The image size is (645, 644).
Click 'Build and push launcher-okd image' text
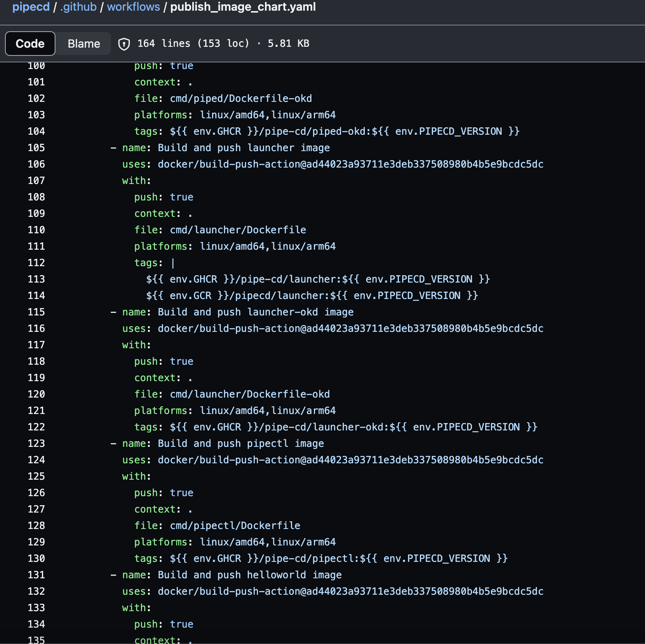[256, 312]
